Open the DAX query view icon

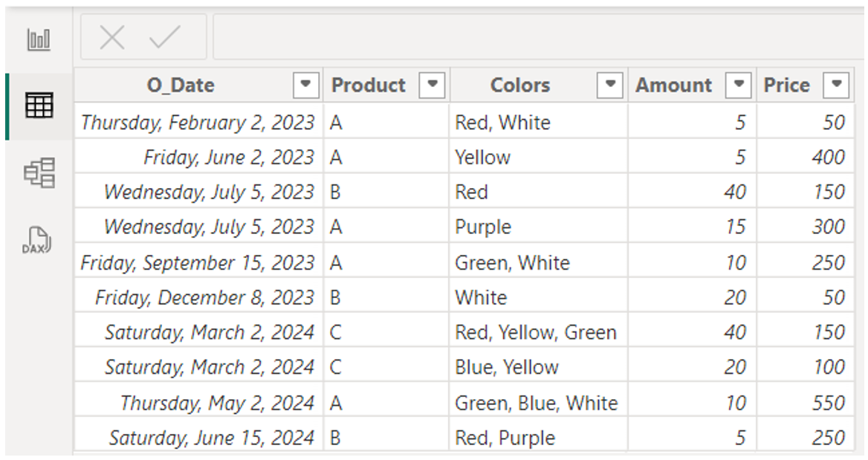36,241
